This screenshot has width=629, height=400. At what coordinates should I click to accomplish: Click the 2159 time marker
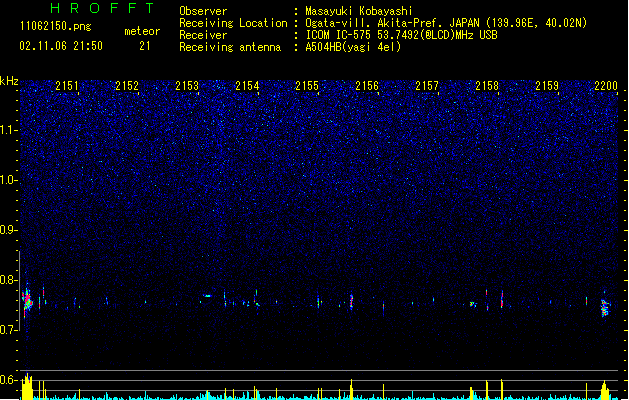[547, 86]
